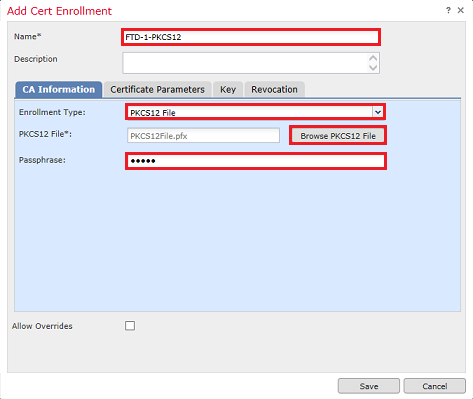Click the Passphrase input field
Image resolution: width=473 pixels, height=399 pixels.
pyautogui.click(x=256, y=161)
